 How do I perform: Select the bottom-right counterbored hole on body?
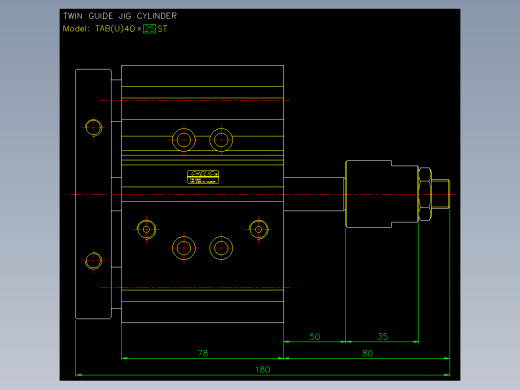(x=221, y=248)
